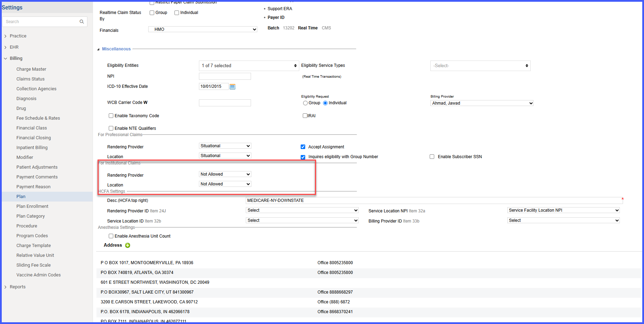Go to Diagnosis settings

pos(26,99)
